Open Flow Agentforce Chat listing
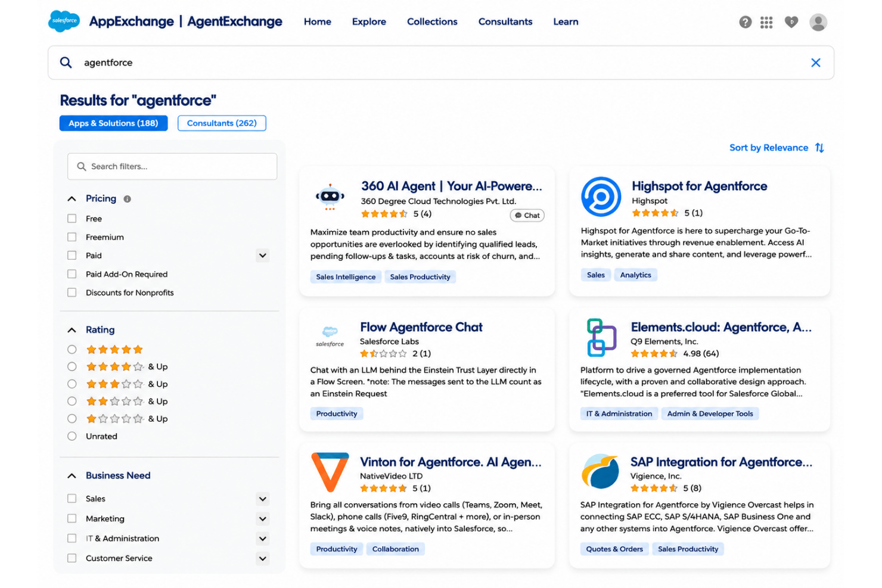Screen dimensions: 882x588 coord(421,327)
